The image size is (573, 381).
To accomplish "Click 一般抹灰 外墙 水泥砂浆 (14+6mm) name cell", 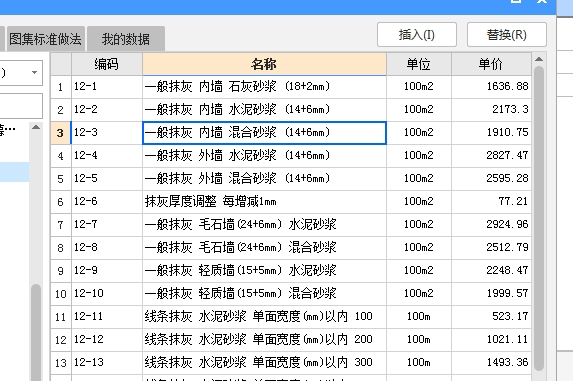I will click(264, 156).
